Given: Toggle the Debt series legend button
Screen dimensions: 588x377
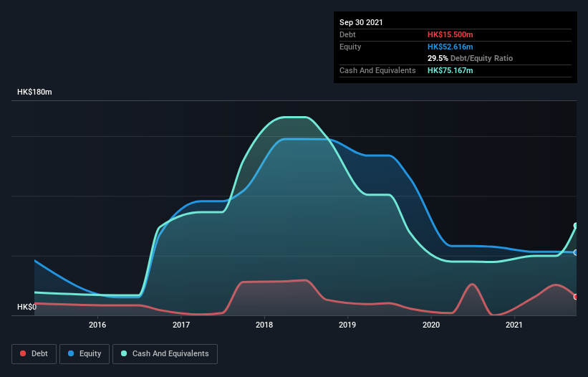Looking at the screenshot, I should tap(34, 354).
